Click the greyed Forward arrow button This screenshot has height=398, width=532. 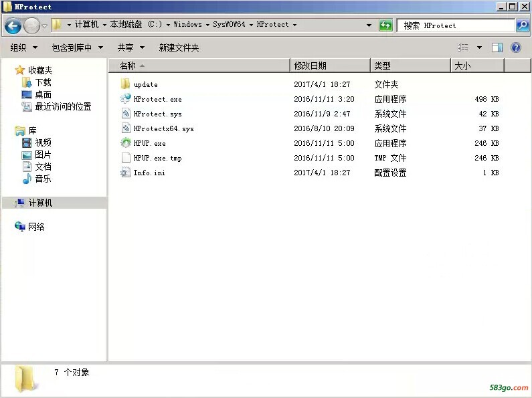[31, 25]
